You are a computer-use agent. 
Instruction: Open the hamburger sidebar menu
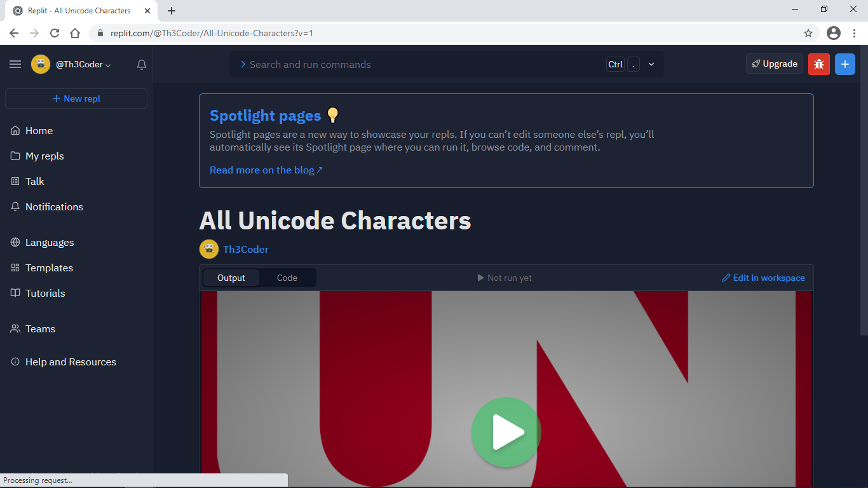pyautogui.click(x=15, y=64)
